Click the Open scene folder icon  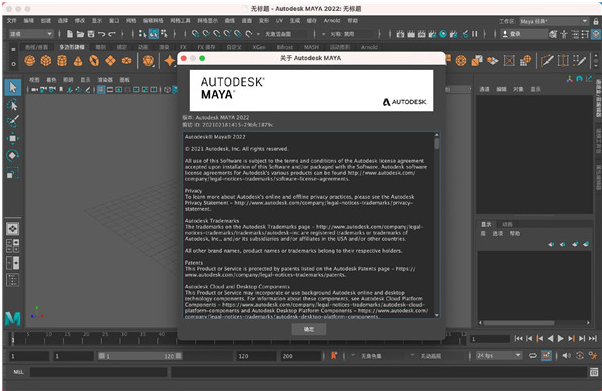(80, 34)
